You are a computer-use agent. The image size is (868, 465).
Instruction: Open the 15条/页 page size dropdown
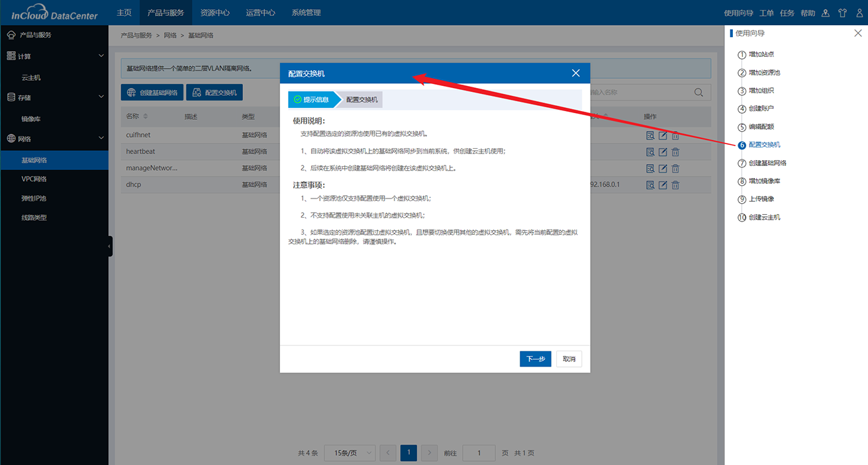pos(350,453)
